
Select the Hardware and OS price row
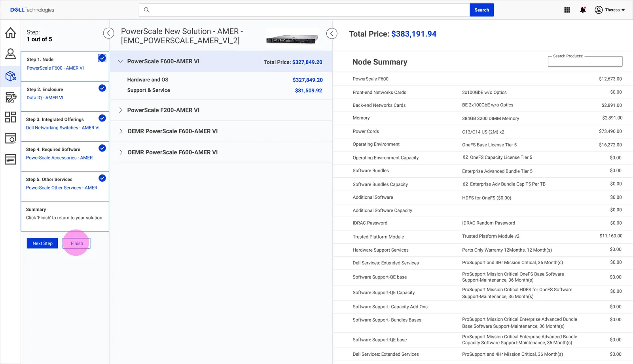coord(224,80)
